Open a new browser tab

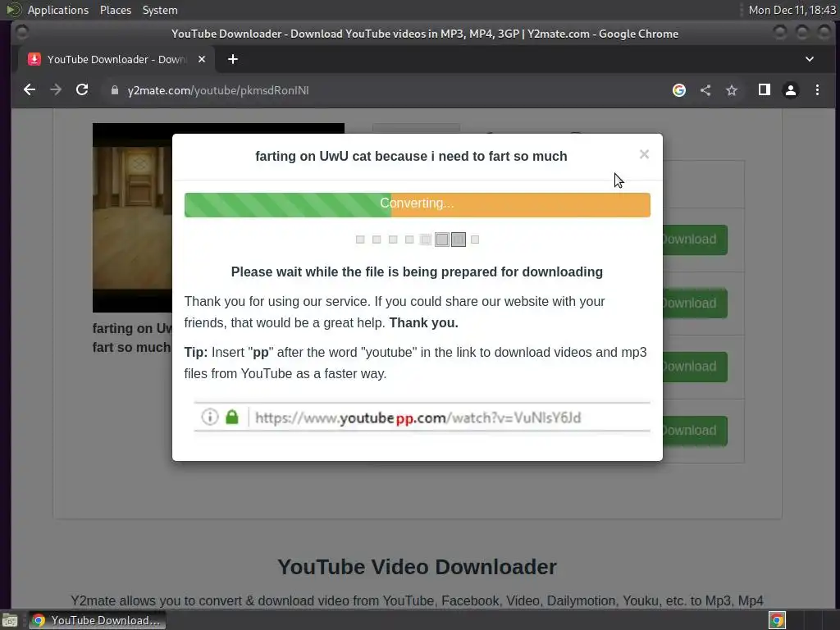(x=232, y=59)
